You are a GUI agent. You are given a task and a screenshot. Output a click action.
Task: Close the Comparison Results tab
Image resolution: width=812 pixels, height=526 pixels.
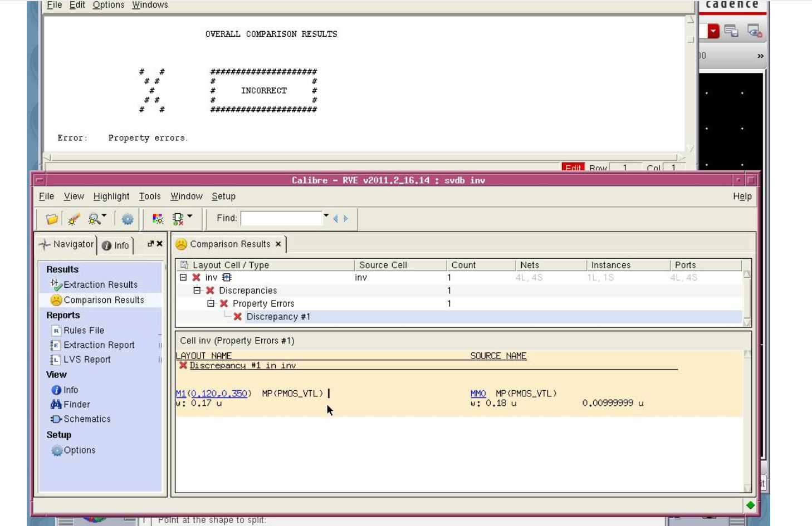(278, 244)
